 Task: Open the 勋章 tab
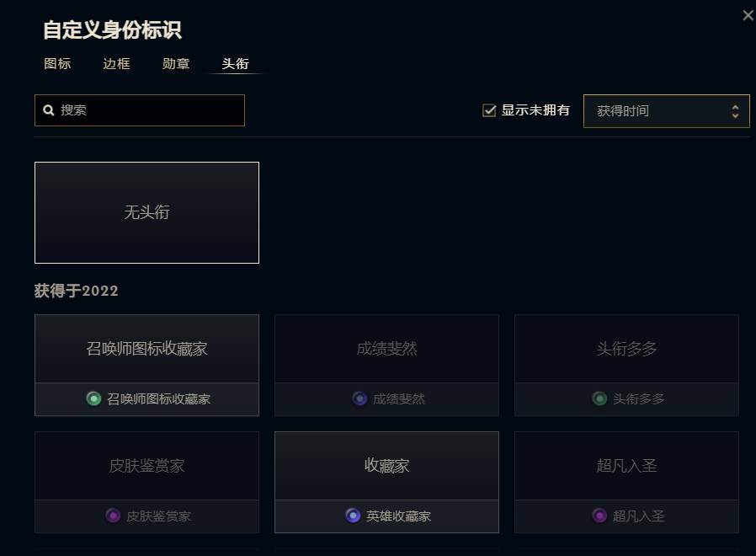pyautogui.click(x=176, y=64)
